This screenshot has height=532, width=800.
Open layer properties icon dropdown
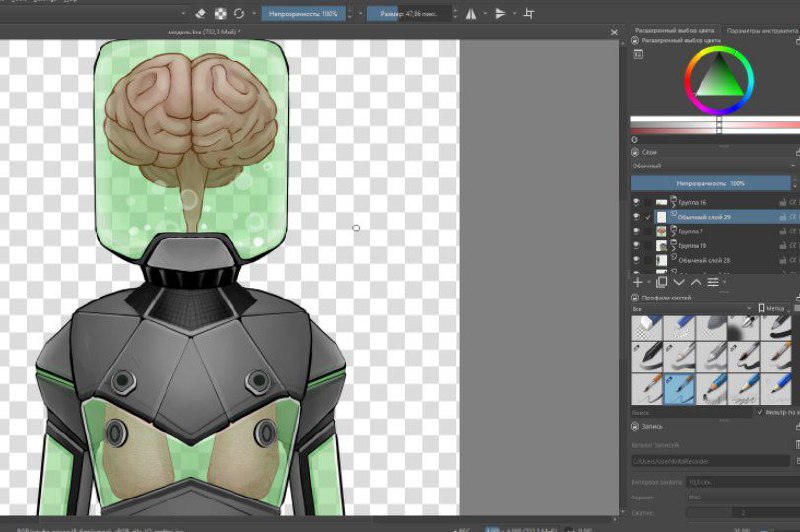tap(715, 282)
